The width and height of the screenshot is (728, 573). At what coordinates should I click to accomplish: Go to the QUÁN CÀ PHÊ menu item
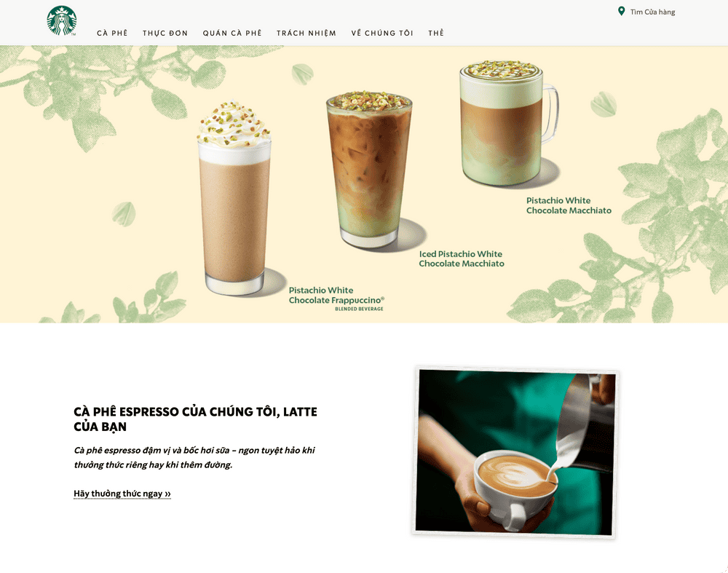pyautogui.click(x=232, y=33)
